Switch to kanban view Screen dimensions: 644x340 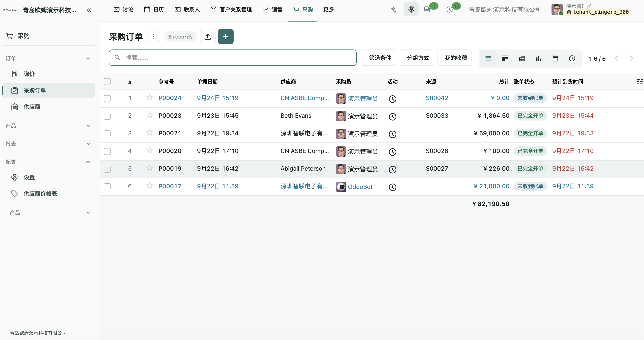505,59
